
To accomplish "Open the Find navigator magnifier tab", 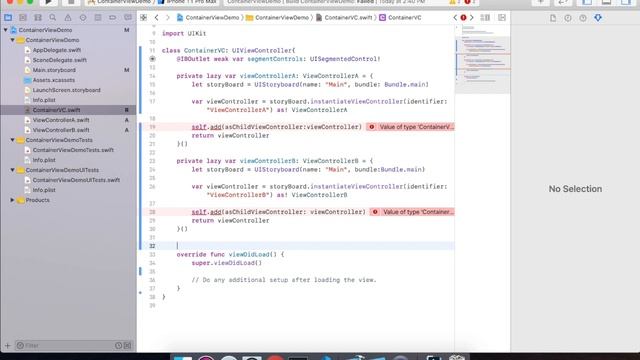I will tap(53, 18).
